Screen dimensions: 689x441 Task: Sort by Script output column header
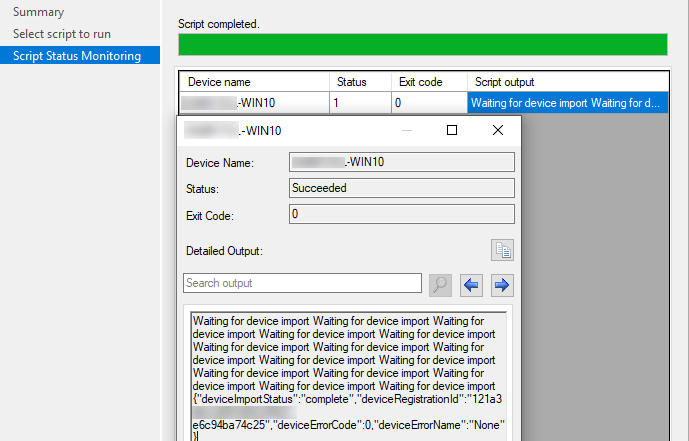pyautogui.click(x=568, y=82)
